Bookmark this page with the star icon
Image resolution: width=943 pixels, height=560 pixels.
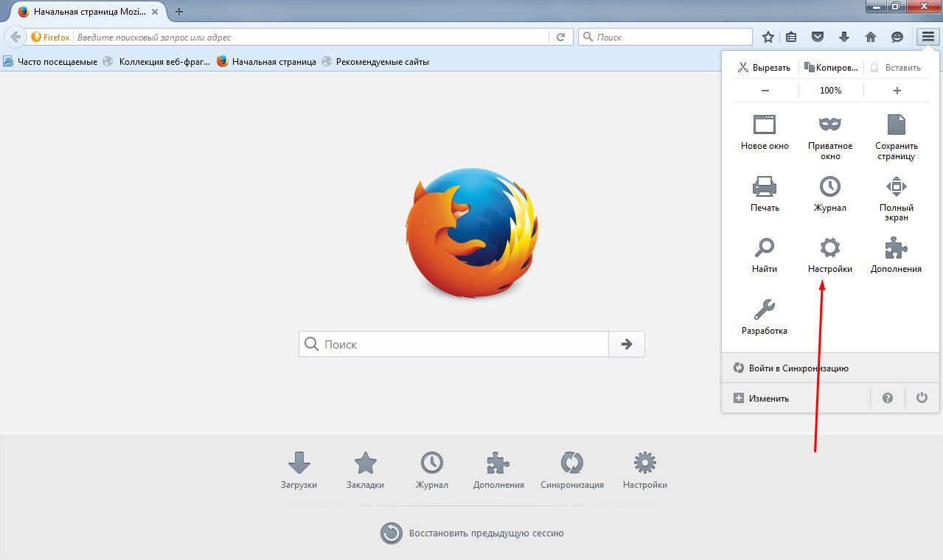point(768,37)
